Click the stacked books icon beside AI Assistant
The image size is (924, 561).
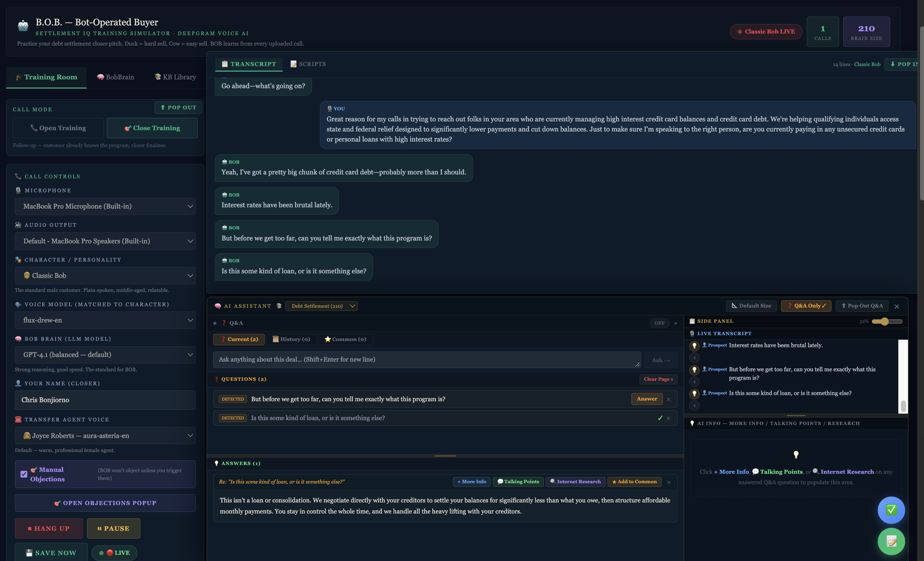point(279,306)
